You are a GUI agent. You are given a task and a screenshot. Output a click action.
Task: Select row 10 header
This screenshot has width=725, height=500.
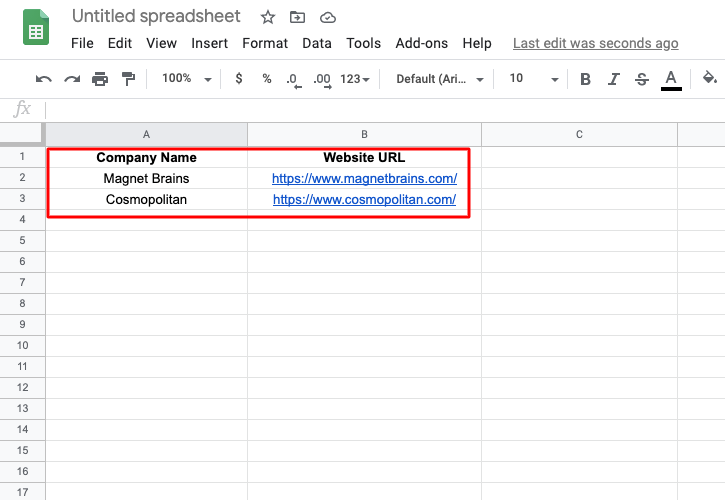pos(22,346)
